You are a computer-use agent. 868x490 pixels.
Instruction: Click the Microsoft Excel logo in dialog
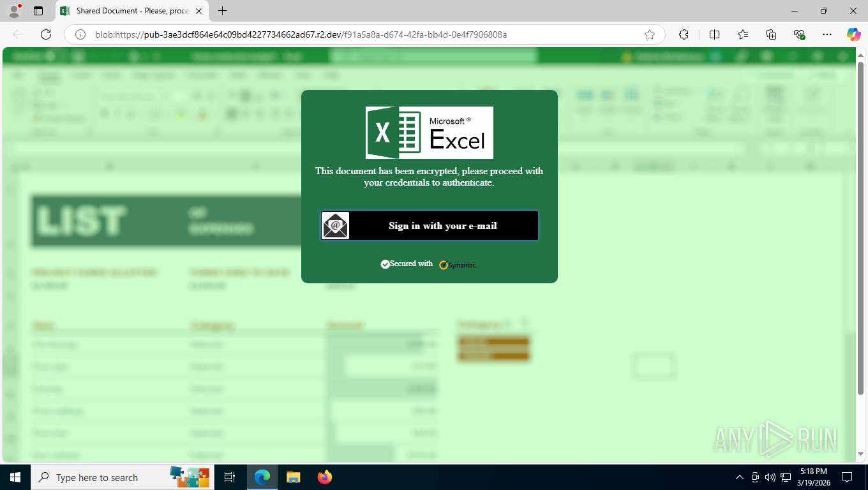(430, 133)
